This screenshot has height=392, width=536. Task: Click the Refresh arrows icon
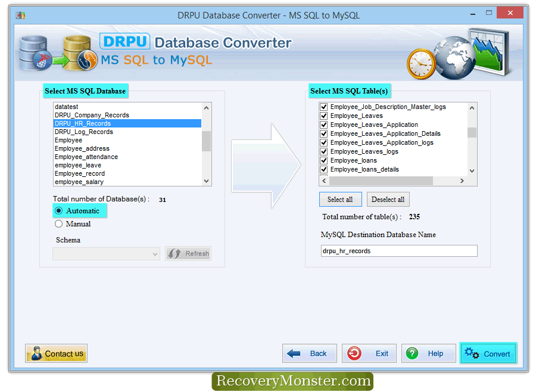coord(174,254)
